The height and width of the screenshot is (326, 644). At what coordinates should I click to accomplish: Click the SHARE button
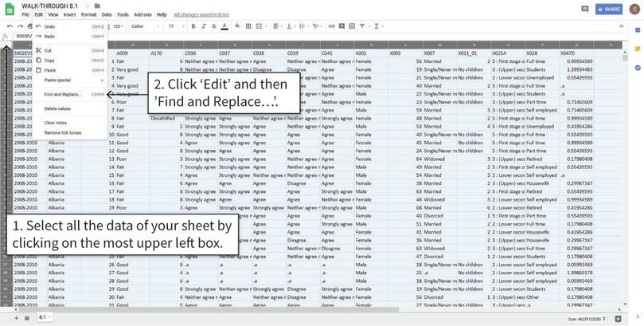(609, 9)
